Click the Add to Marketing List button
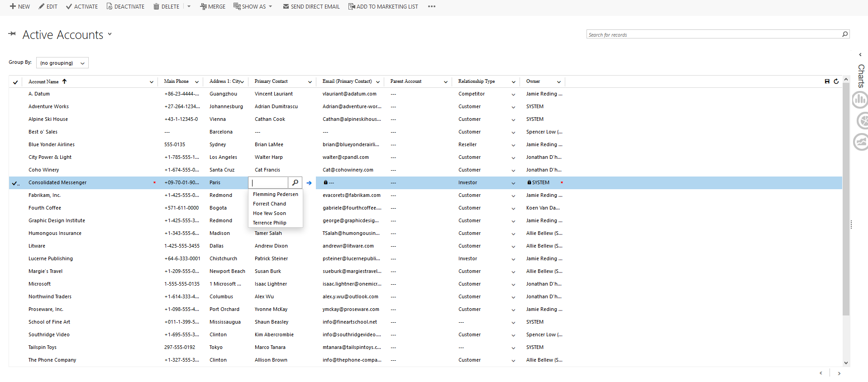Screen dimensions: 868x382 [x=383, y=7]
